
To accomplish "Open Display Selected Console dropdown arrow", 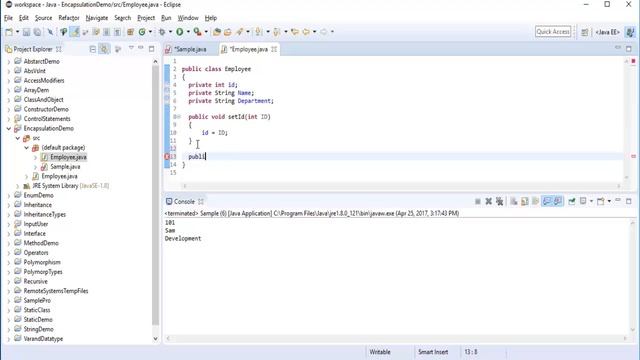I will pos(591,201).
